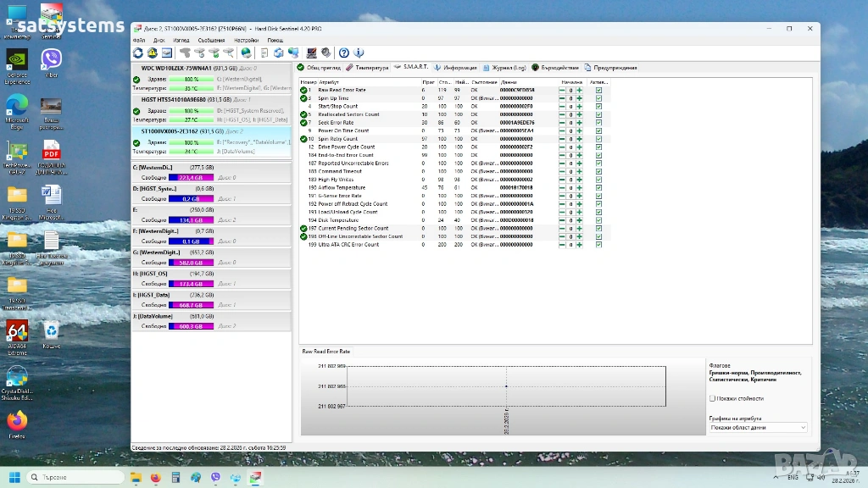Click the refresh icon in the toolbar
868x488 pixels.
138,53
